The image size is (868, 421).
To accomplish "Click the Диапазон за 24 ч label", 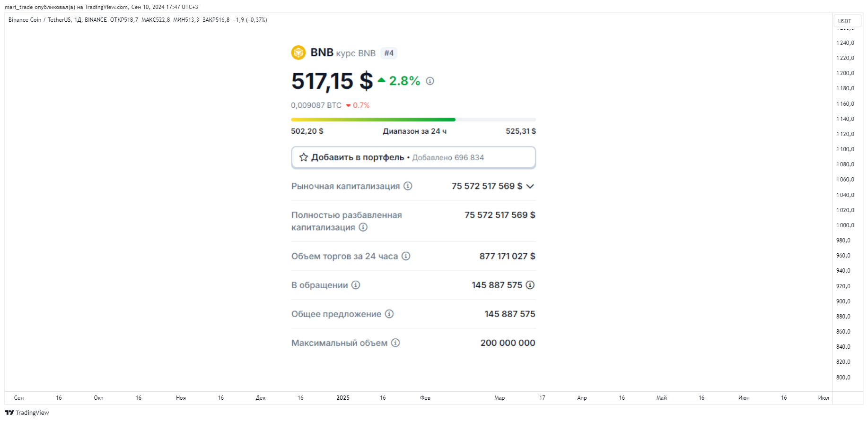I will (414, 131).
